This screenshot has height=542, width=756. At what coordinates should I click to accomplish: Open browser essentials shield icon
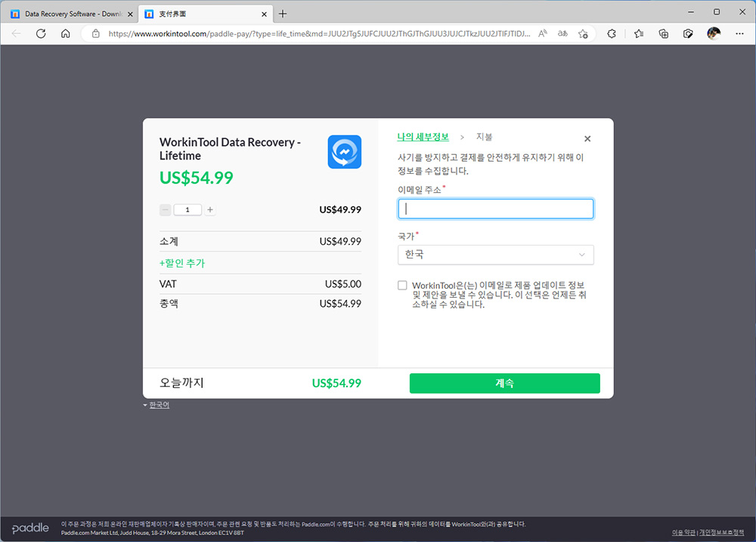pos(688,34)
